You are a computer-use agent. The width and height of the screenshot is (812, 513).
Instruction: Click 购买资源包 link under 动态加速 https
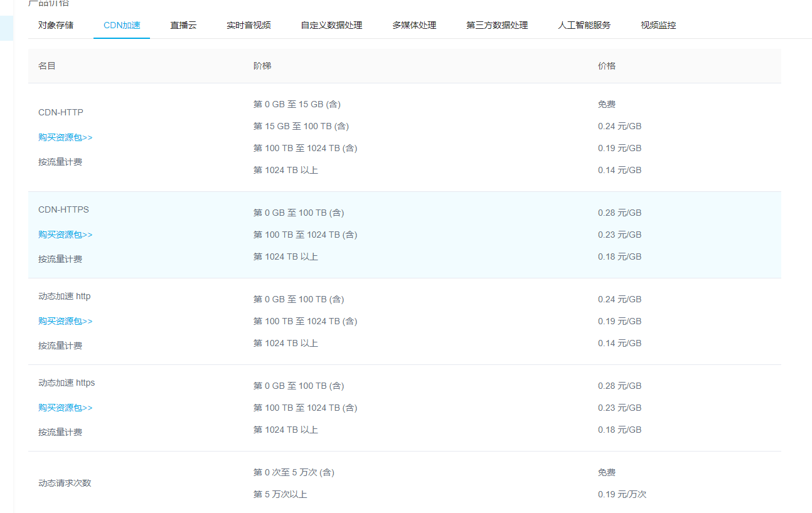65,408
